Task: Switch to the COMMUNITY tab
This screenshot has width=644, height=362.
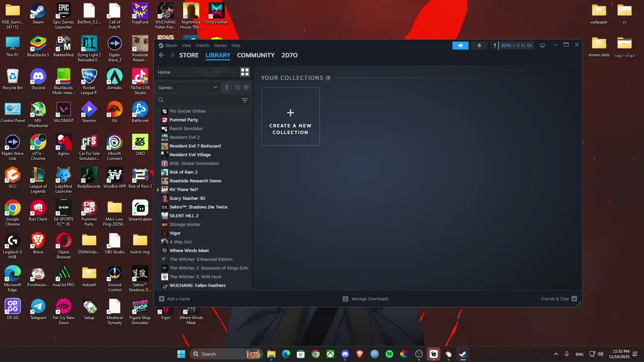Action: [256, 55]
